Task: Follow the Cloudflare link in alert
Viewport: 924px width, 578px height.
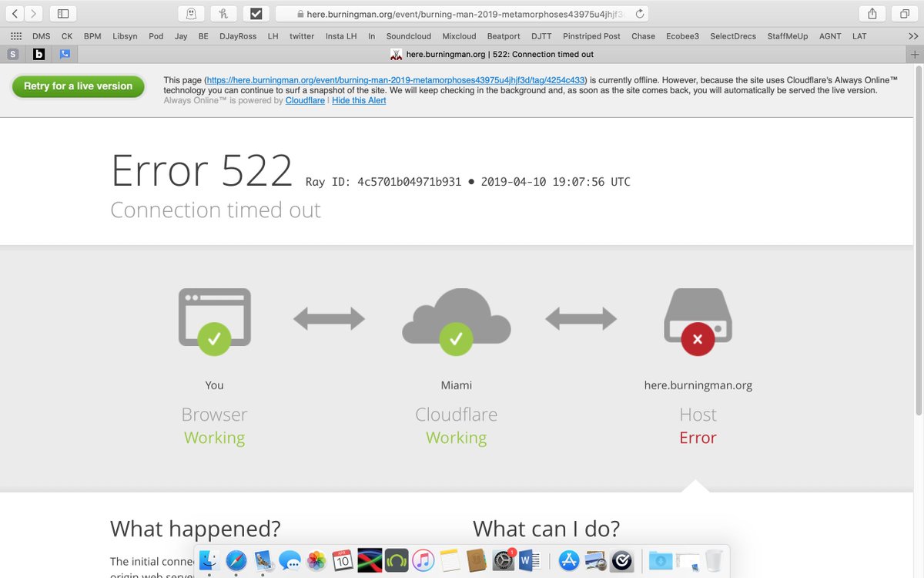Action: point(305,100)
